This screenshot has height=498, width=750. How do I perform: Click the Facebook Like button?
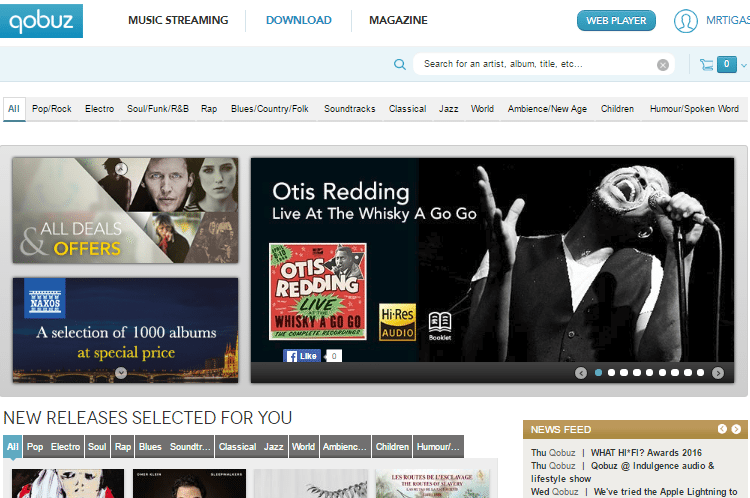[x=302, y=356]
